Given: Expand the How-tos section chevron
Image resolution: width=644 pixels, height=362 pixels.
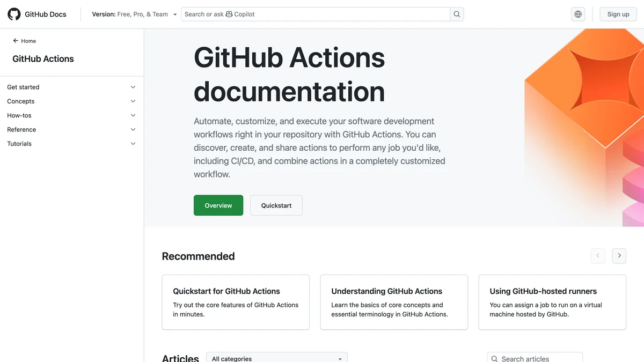Looking at the screenshot, I should coord(133,115).
